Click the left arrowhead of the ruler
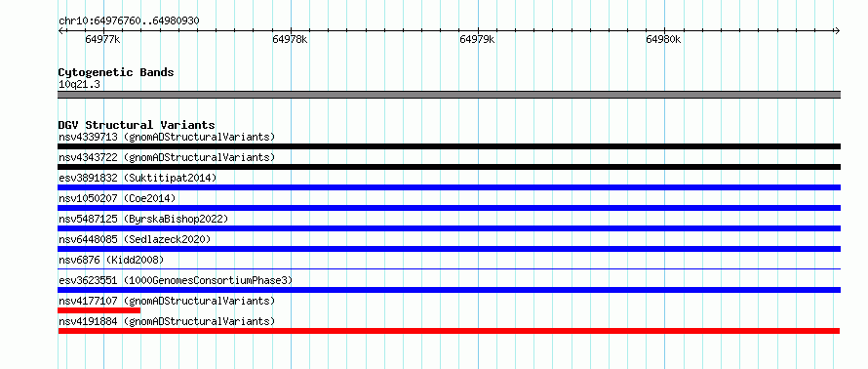 click(60, 31)
